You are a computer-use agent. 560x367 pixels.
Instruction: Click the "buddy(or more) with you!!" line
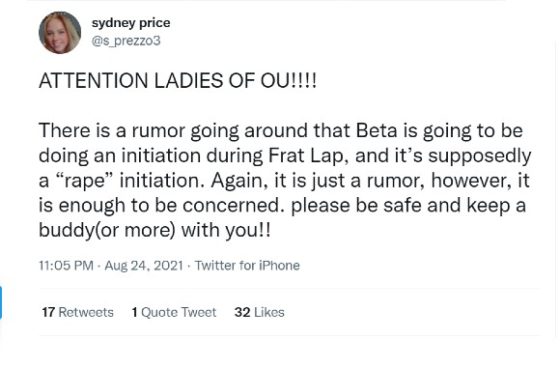click(155, 230)
